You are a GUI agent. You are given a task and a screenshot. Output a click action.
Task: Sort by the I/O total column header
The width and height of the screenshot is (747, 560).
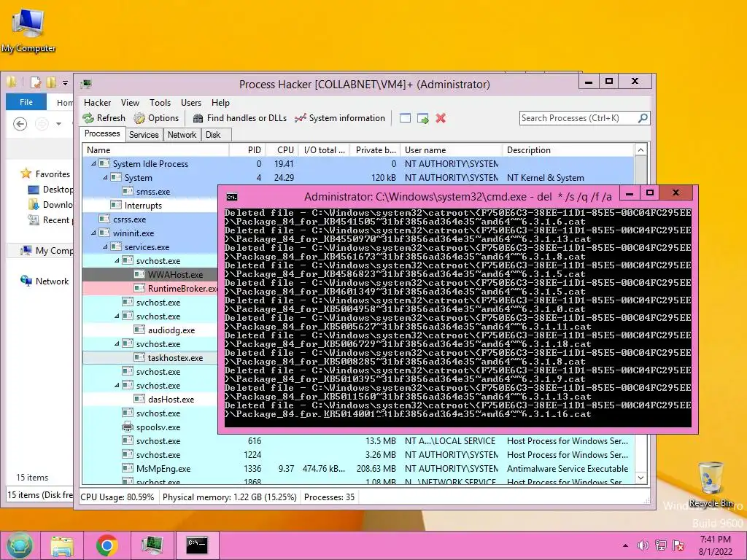click(x=325, y=150)
